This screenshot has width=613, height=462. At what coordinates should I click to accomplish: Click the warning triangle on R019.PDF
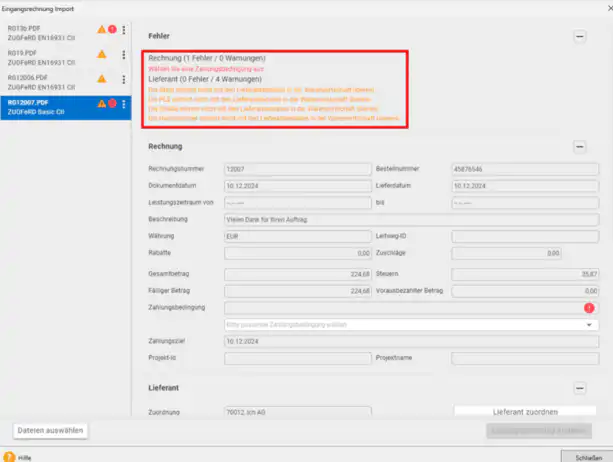click(x=102, y=54)
